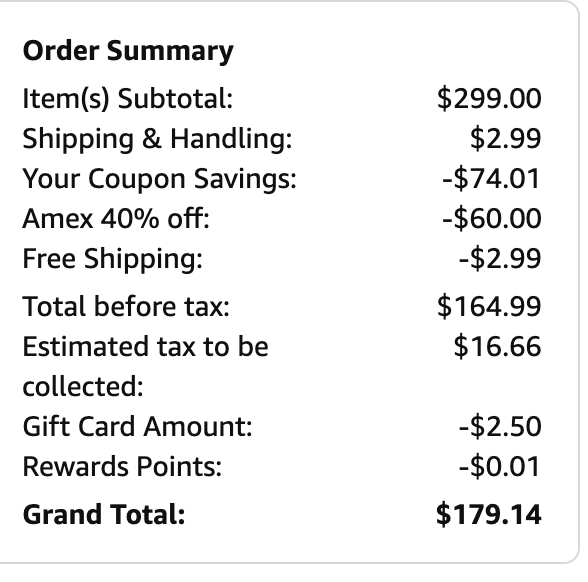Click the -$0.01 rewards points amount
Image resolution: width=588 pixels, height=582 pixels.
[x=500, y=467]
